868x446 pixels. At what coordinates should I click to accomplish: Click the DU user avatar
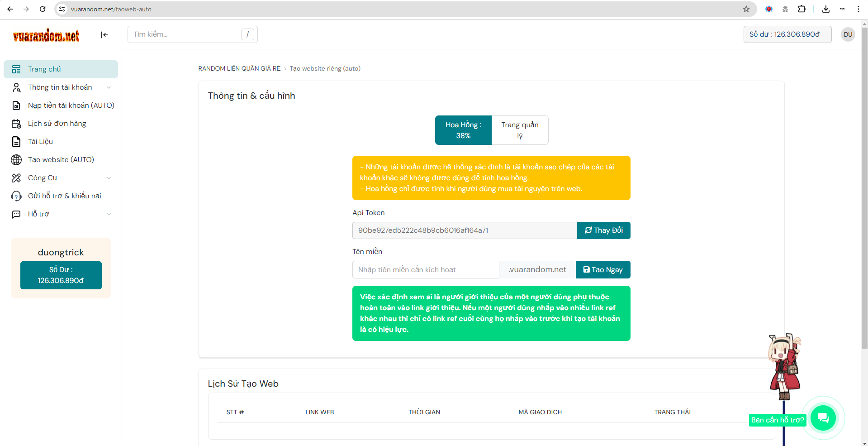pos(848,34)
